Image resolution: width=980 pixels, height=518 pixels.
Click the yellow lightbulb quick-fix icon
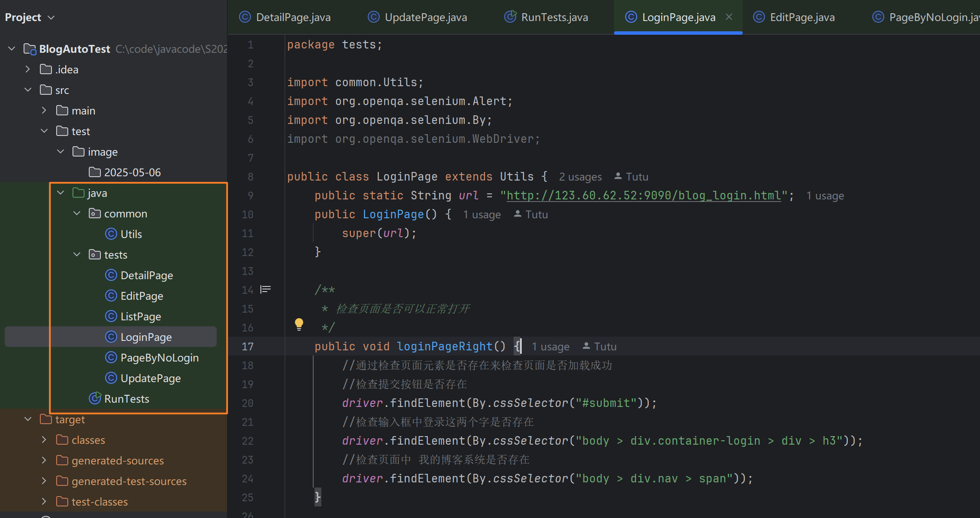tap(299, 324)
